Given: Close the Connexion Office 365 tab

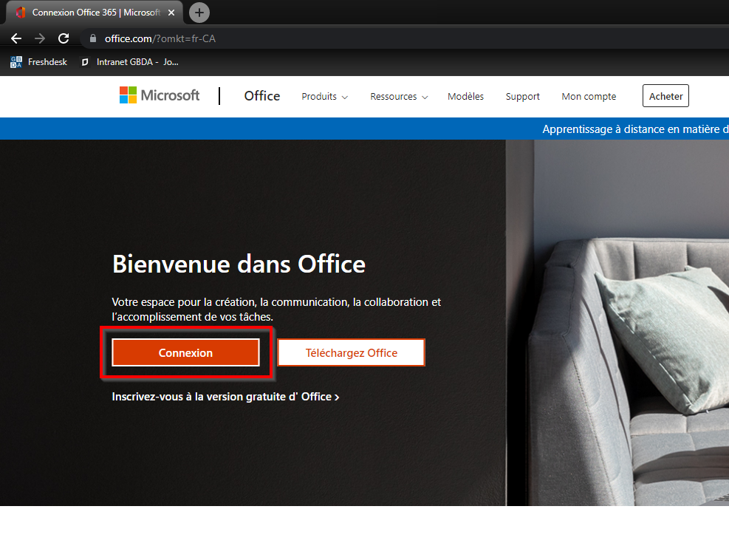Looking at the screenshot, I should pyautogui.click(x=171, y=13).
